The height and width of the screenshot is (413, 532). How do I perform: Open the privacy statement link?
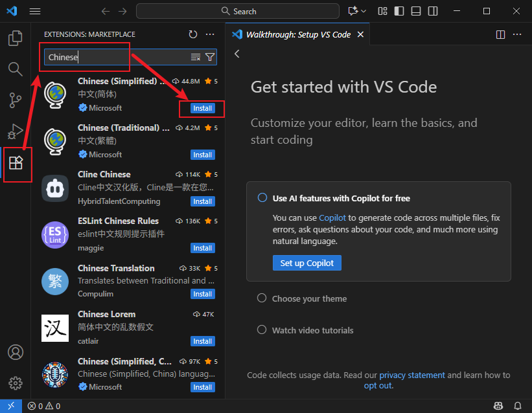tap(411, 375)
